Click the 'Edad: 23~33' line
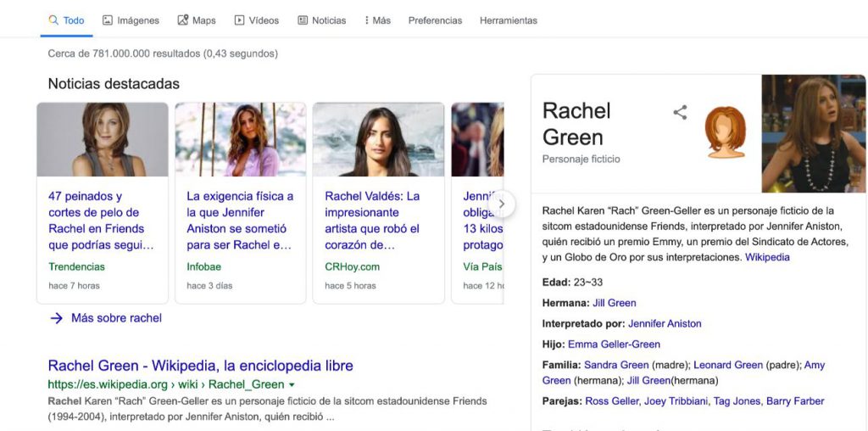 572,283
